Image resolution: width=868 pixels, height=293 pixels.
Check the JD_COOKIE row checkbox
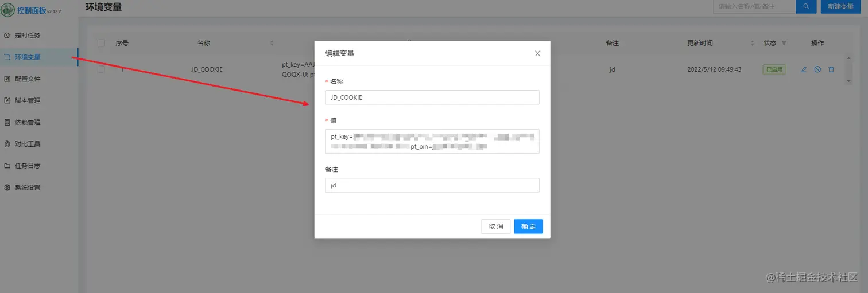(101, 69)
